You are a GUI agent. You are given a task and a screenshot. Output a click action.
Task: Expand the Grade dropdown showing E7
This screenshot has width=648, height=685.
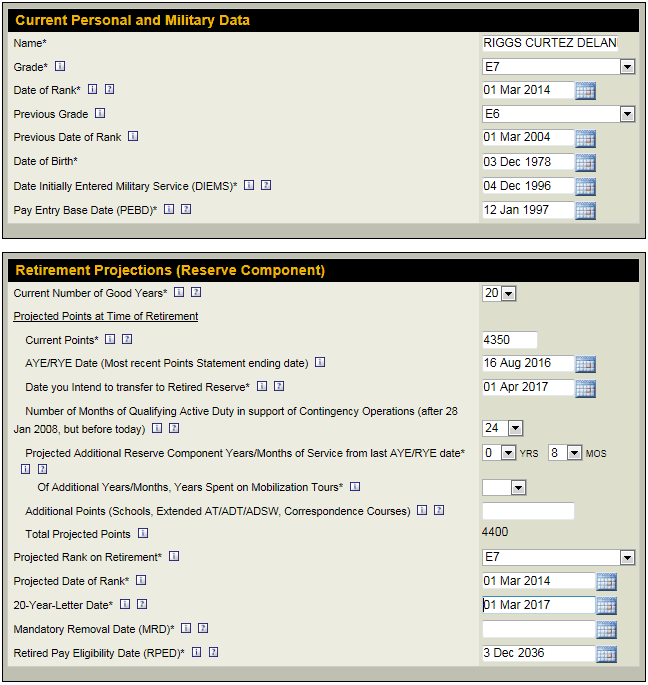pos(627,67)
